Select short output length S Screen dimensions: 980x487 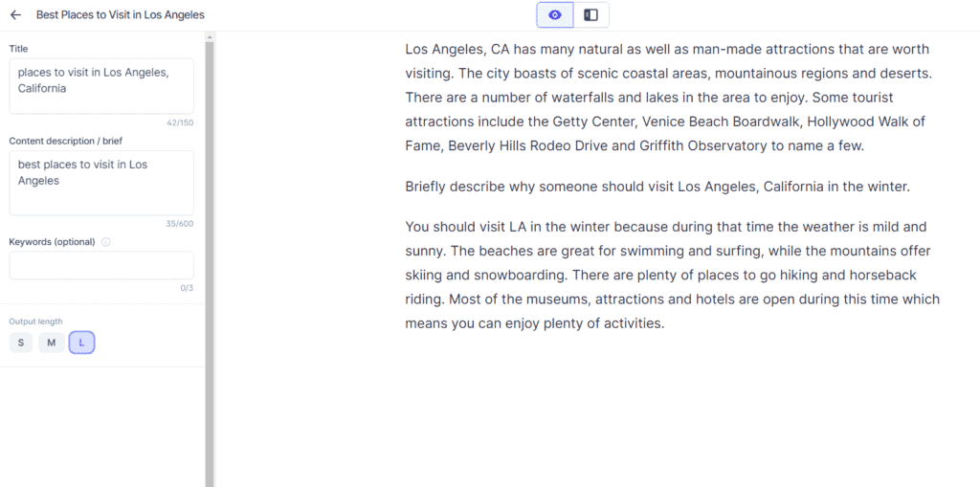pos(21,343)
